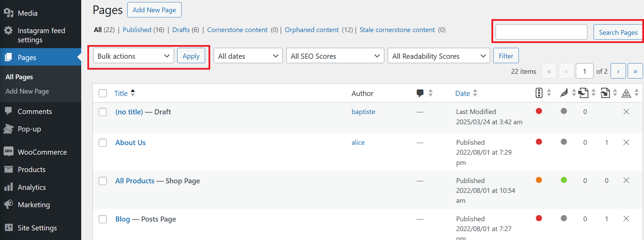Image resolution: width=644 pixels, height=240 pixels.
Task: Open the All Readability Scores dropdown
Action: pyautogui.click(x=439, y=56)
